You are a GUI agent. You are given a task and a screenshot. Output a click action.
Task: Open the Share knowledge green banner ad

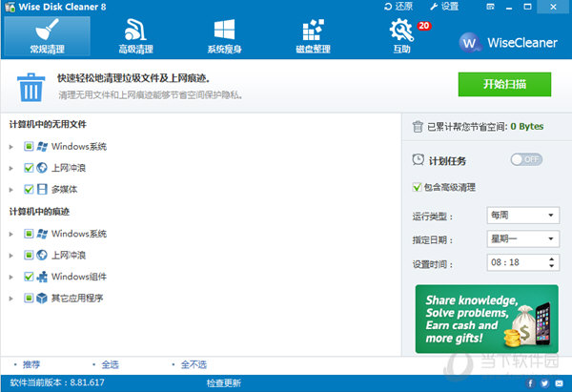[486, 319]
